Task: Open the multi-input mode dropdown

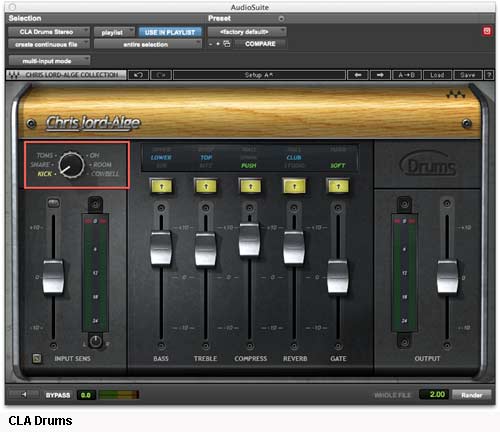Action: click(49, 61)
